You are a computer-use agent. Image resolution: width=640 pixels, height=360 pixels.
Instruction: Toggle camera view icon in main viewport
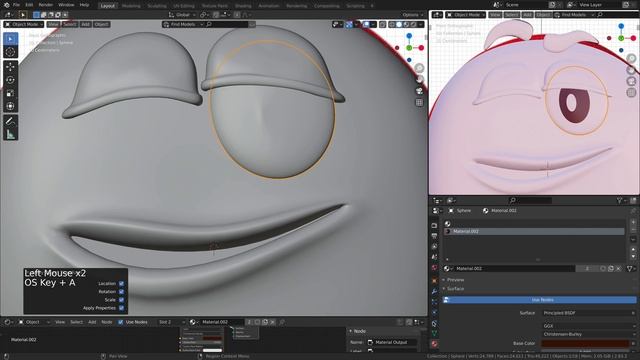click(419, 91)
